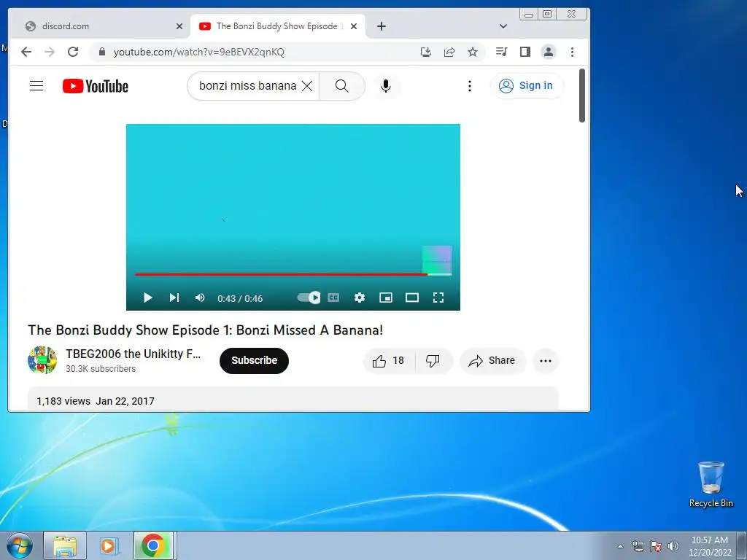Install app icon in address bar
Screen dimensions: 747x560
click(426, 52)
